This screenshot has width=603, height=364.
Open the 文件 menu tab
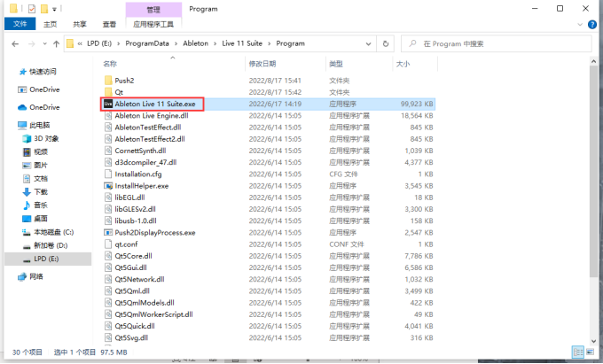20,24
